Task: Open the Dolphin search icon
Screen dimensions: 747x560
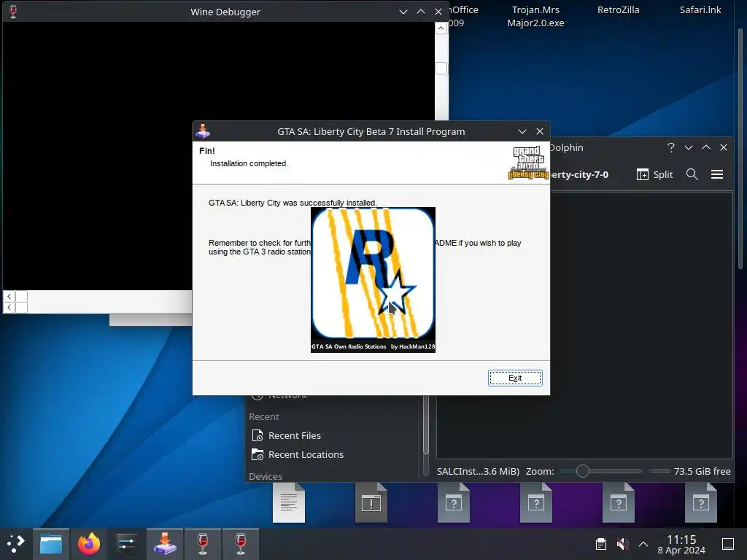Action: 692,174
